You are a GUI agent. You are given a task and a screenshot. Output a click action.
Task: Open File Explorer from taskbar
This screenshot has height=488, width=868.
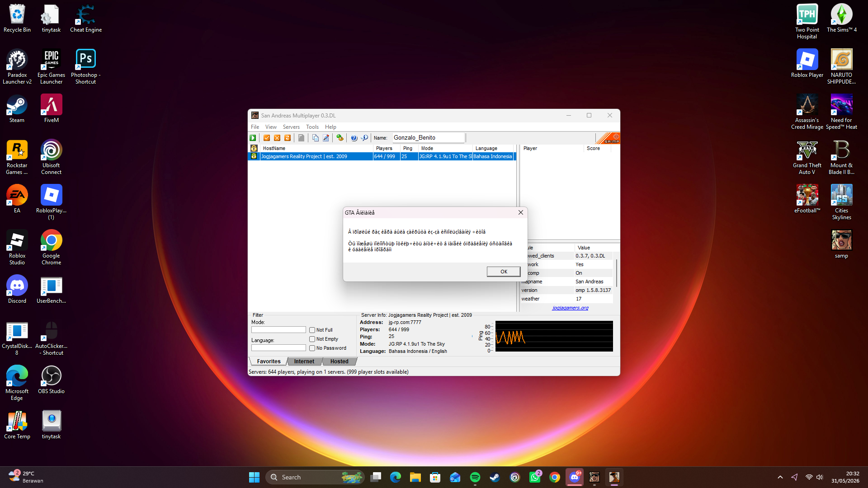click(x=415, y=477)
